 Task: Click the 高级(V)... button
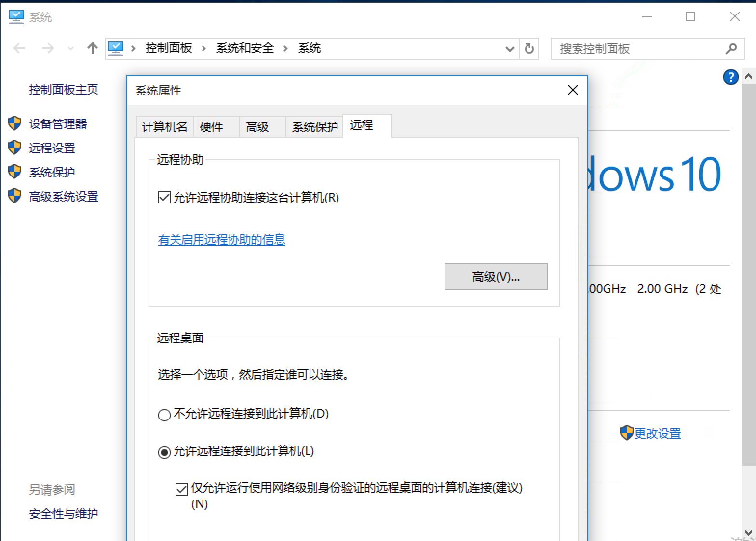coord(496,277)
